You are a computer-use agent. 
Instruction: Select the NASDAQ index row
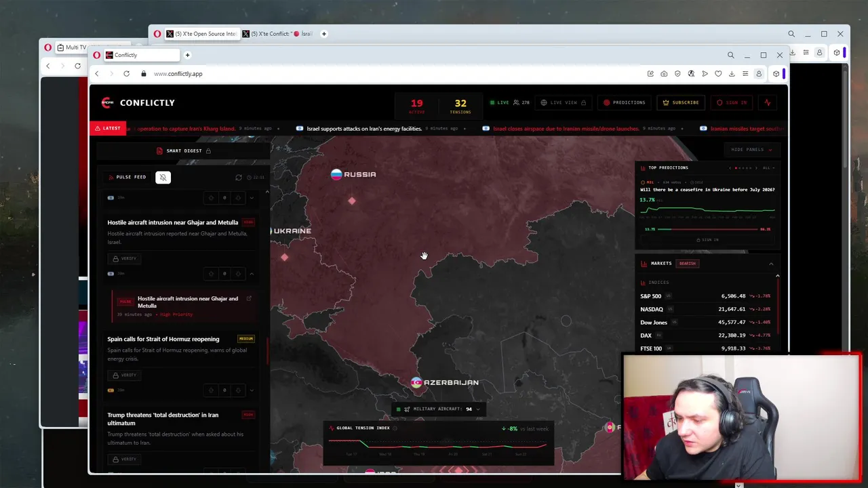click(705, 309)
